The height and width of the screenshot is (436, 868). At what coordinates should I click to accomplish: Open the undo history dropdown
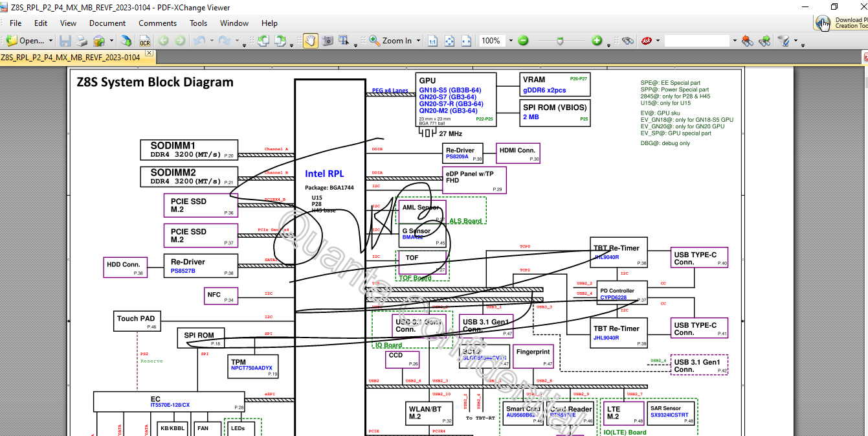click(210, 41)
